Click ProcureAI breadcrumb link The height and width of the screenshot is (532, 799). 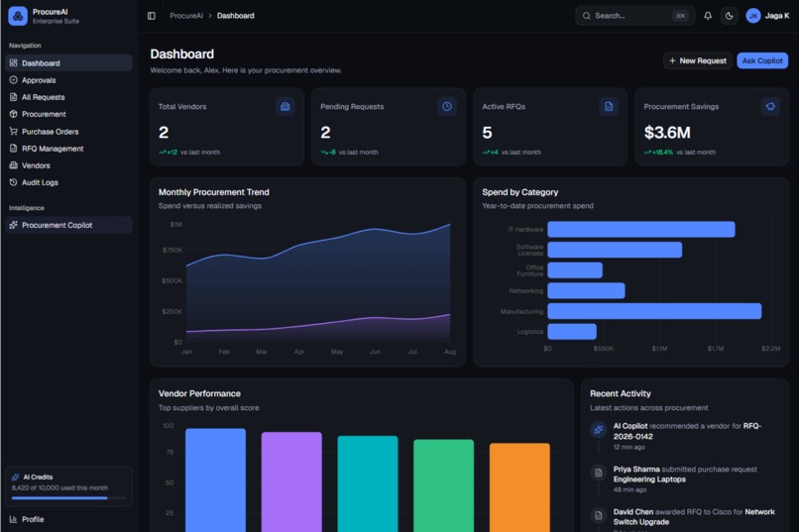click(x=186, y=16)
